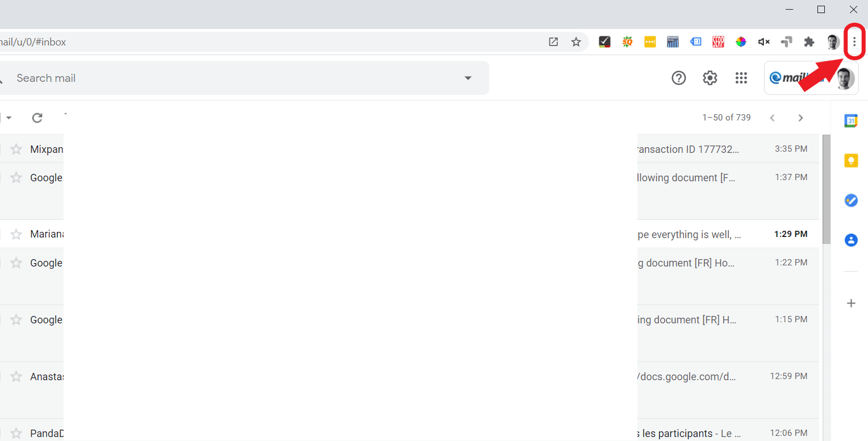Click the SQ extension icon
Viewport: 868px width, 441px height.
pos(627,41)
